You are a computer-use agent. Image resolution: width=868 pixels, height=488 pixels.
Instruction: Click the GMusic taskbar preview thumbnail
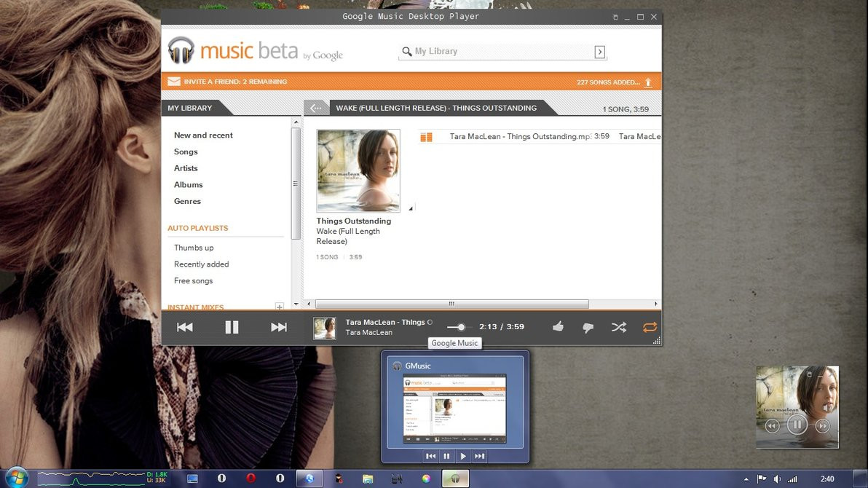[x=454, y=409]
